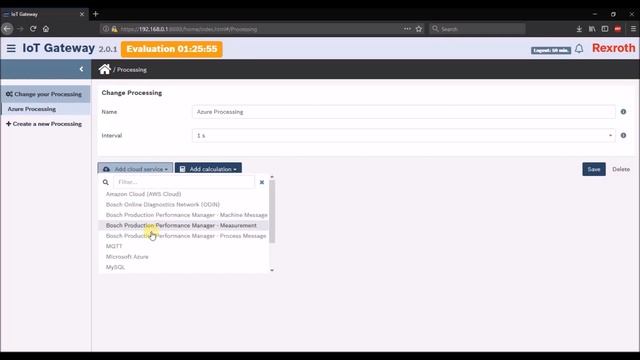This screenshot has width=640, height=360.
Task: Open the Add cloud service dropdown
Action: 135,169
